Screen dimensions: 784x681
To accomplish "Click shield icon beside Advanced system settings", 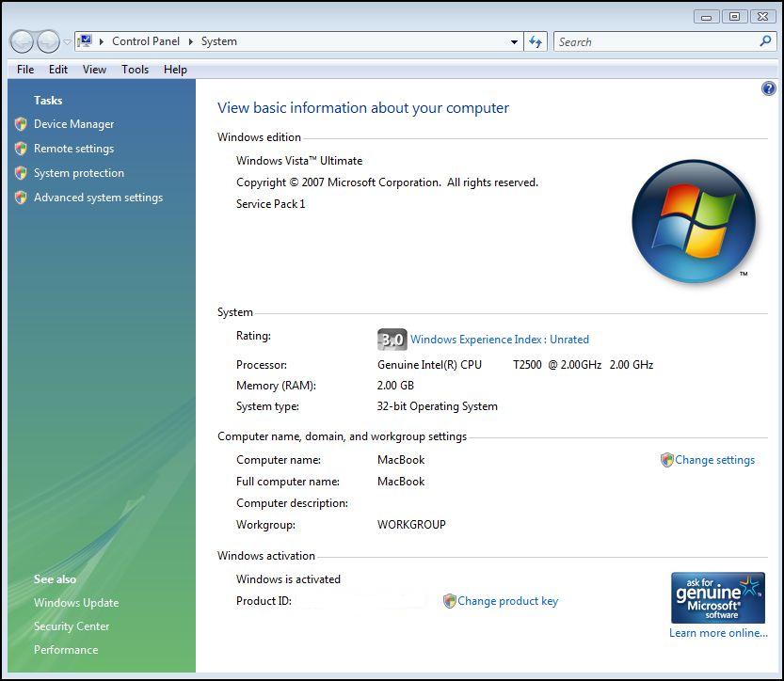I will pyautogui.click(x=21, y=198).
